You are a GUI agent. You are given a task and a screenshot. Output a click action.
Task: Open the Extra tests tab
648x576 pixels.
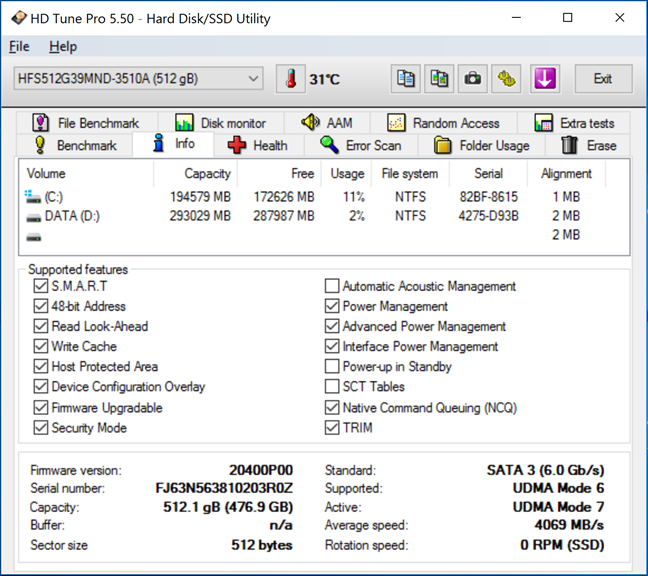[574, 123]
